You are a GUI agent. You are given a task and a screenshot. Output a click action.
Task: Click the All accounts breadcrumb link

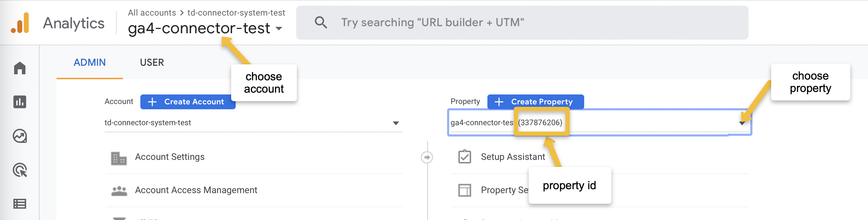tap(152, 13)
